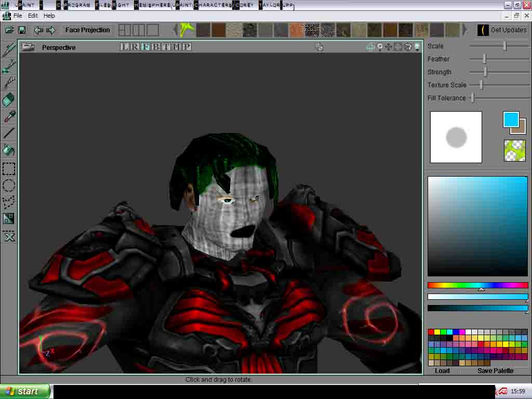Click the deselect X icon in toolbar
Screen dimensions: 532x399
8,236
